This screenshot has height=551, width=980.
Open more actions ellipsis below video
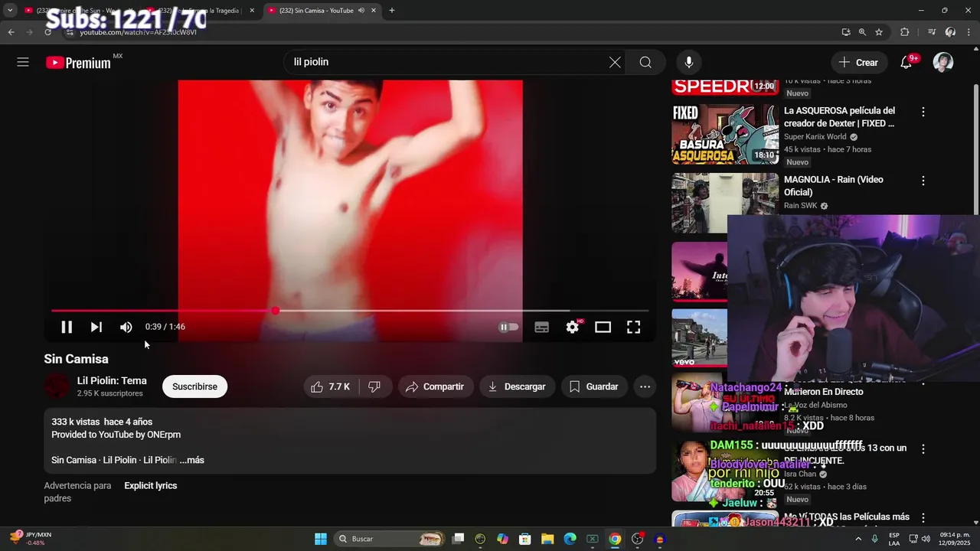coord(645,386)
